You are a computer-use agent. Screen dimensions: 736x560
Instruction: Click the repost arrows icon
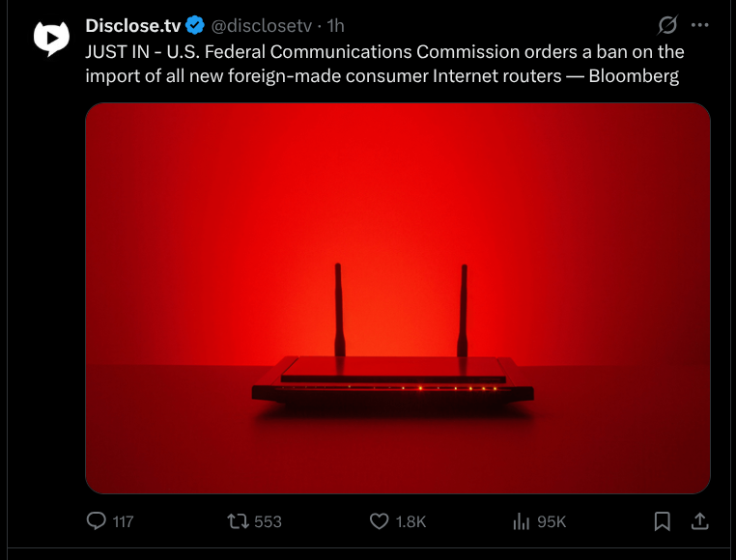click(237, 521)
